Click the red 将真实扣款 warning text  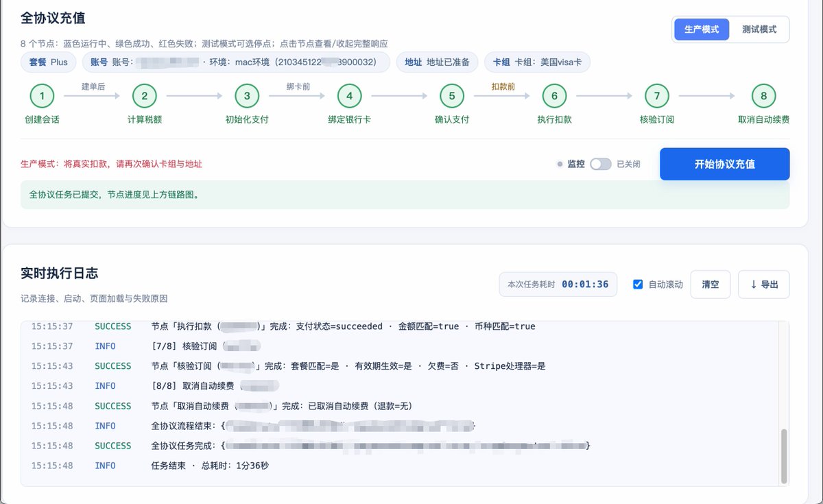(x=111, y=165)
